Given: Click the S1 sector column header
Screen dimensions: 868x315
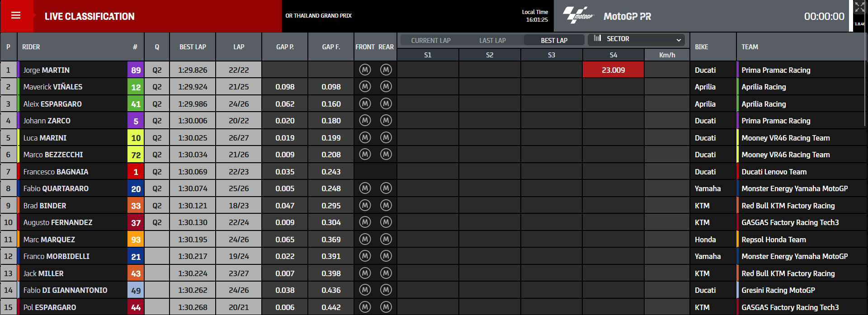Looking at the screenshot, I should pyautogui.click(x=428, y=55).
